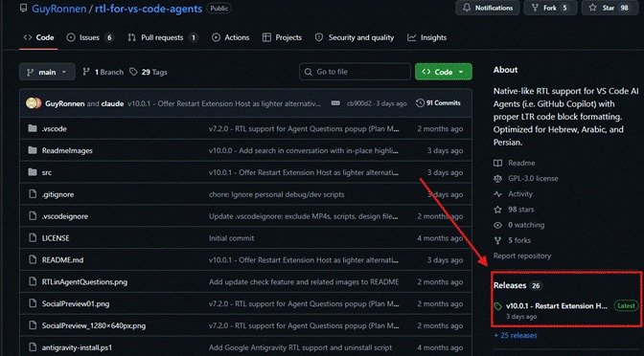This screenshot has height=356, width=644.
Task: Open the Code tab
Action: (39, 37)
